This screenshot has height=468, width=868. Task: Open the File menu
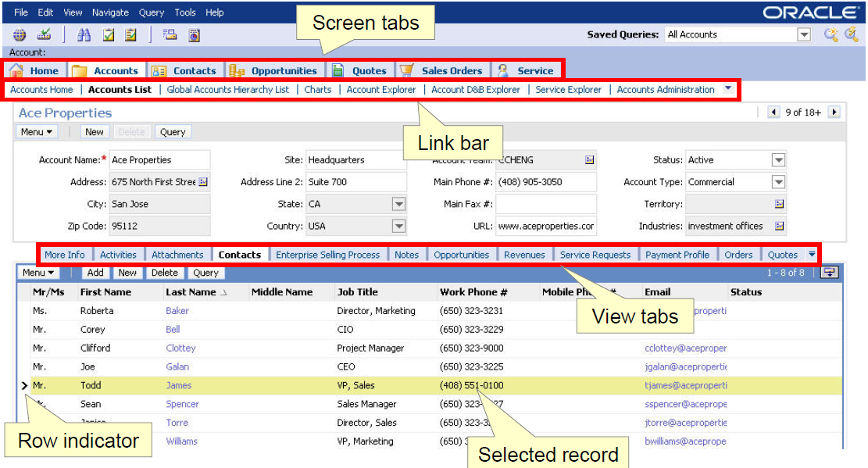click(21, 13)
